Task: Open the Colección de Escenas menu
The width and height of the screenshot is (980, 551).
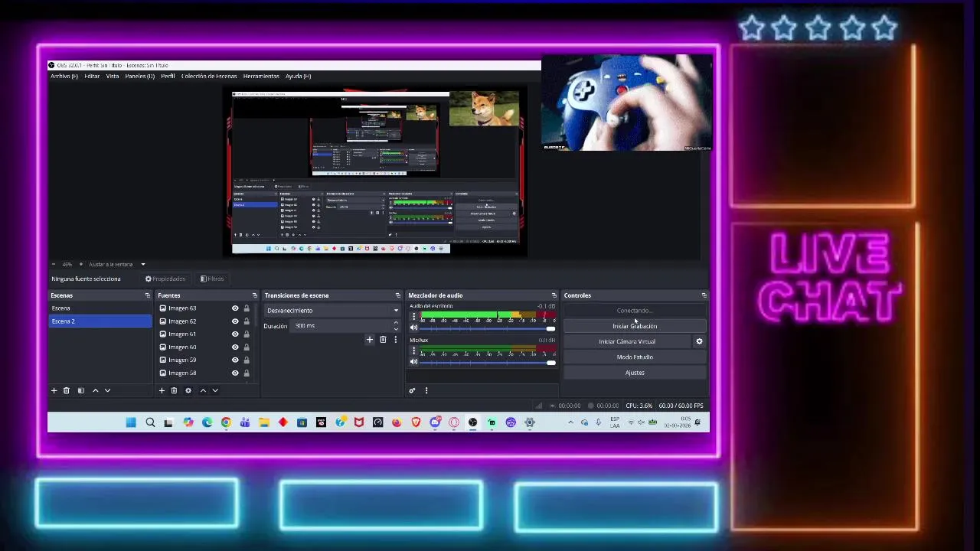Action: (209, 77)
